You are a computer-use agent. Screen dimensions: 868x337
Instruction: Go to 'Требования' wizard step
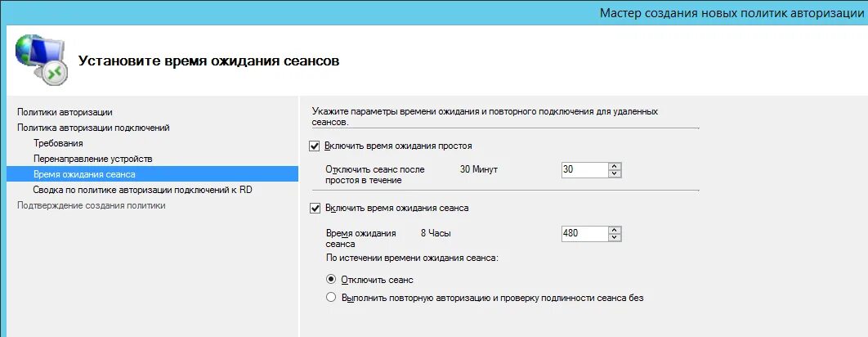pyautogui.click(x=58, y=143)
